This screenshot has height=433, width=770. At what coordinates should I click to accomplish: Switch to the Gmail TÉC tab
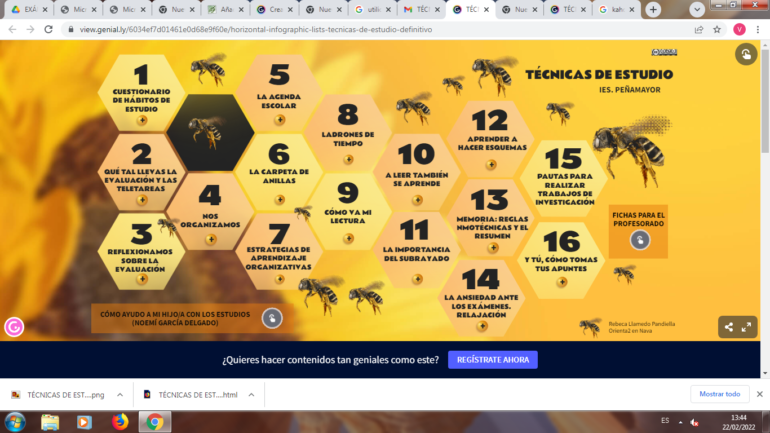pyautogui.click(x=421, y=9)
